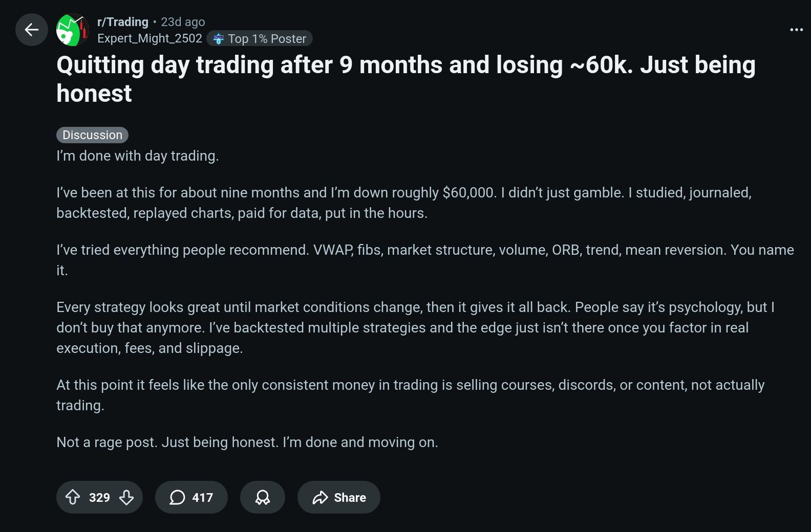Click the 23d ago timestamp

(x=183, y=22)
